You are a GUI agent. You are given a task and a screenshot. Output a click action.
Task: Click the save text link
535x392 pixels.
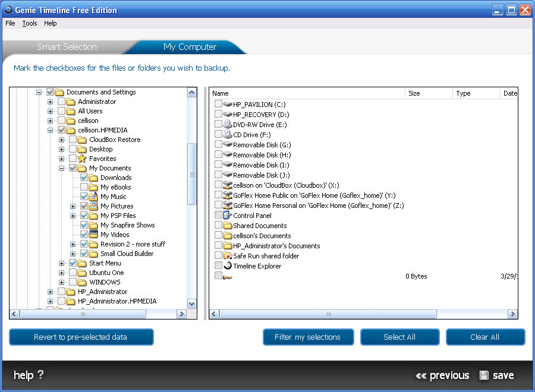pyautogui.click(x=503, y=375)
